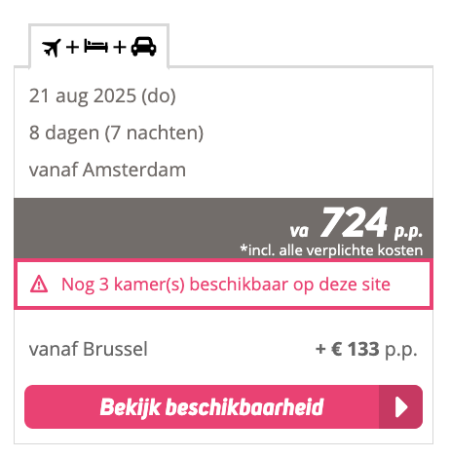Click the rental car icon
The width and height of the screenshot is (450, 458).
click(144, 46)
